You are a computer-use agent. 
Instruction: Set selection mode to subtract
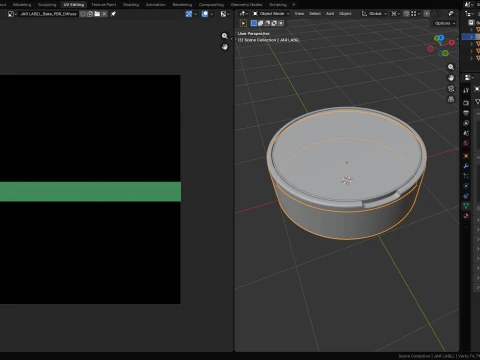tap(267, 23)
